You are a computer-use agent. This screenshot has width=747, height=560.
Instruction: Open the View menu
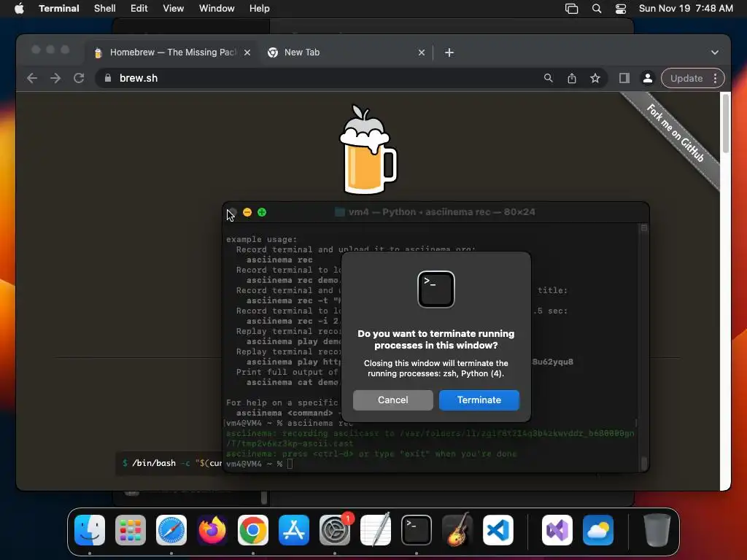click(173, 8)
